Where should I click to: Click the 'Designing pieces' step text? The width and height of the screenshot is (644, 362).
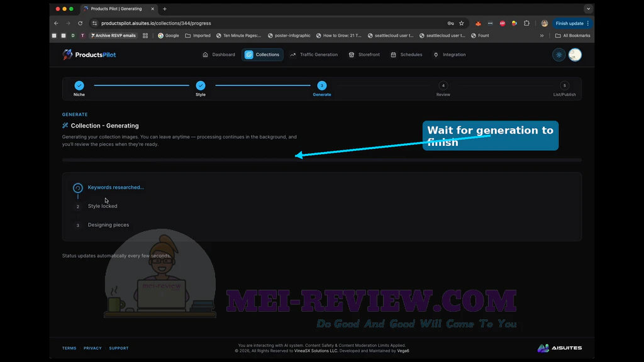pos(108,225)
